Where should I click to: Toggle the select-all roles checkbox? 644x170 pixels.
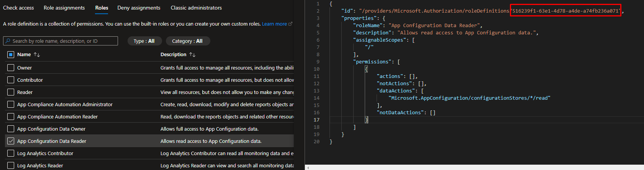click(x=11, y=55)
